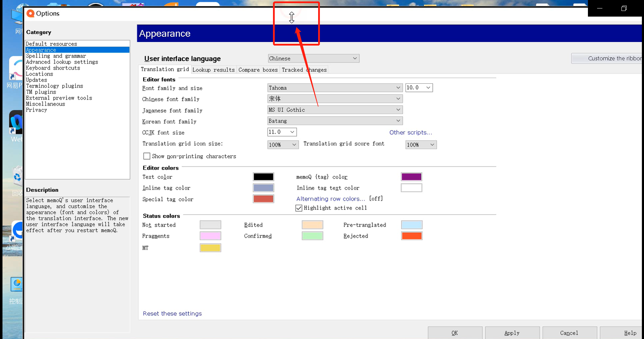Open Advanced lookup settings category
This screenshot has width=644, height=339.
coord(77,62)
